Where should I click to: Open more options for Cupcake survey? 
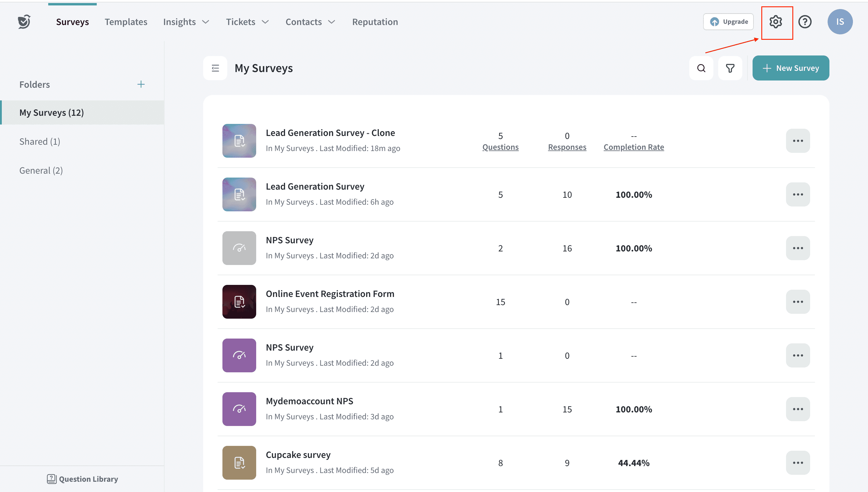[x=797, y=462]
